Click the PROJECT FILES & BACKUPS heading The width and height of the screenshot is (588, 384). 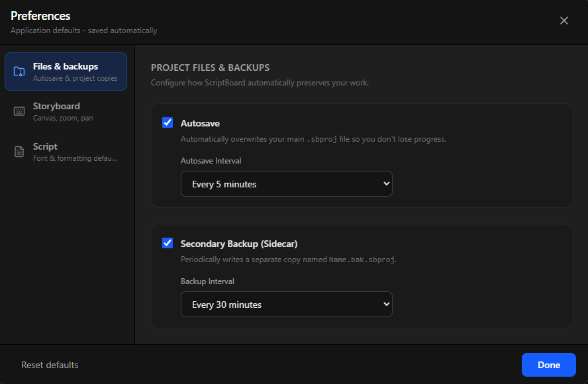click(210, 68)
